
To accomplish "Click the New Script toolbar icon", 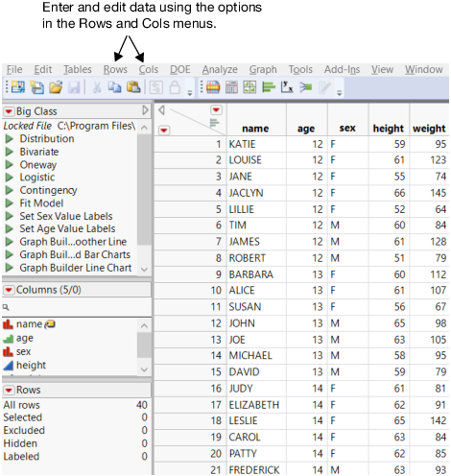I will (37, 87).
